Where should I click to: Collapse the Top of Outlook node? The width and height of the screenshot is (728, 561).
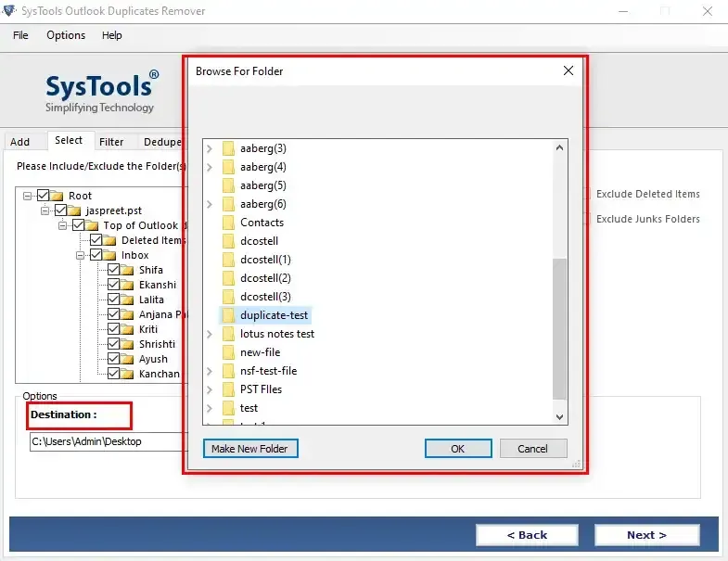click(x=62, y=225)
